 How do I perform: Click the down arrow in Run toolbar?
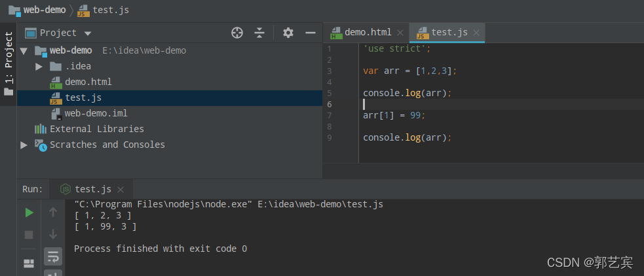[x=53, y=234]
